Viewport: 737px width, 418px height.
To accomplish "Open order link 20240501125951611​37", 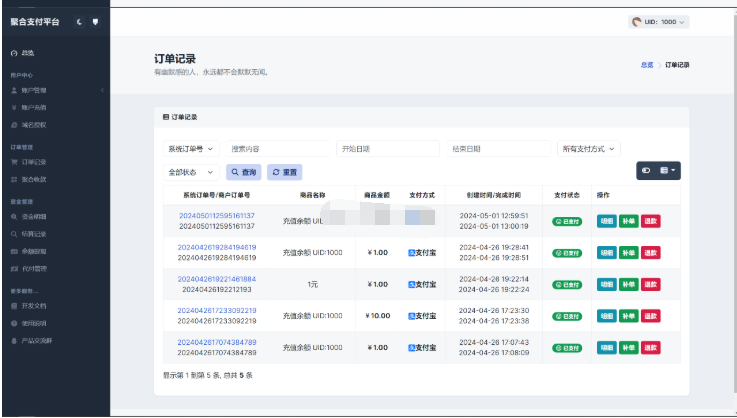I will (216, 216).
